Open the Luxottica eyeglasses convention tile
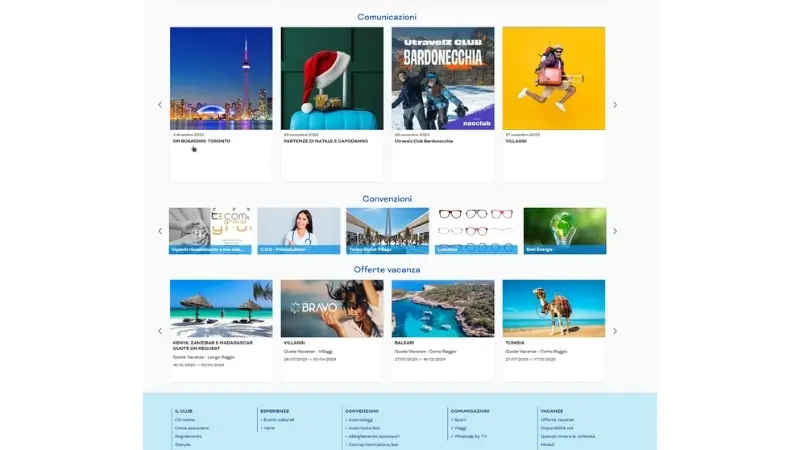 tap(476, 231)
